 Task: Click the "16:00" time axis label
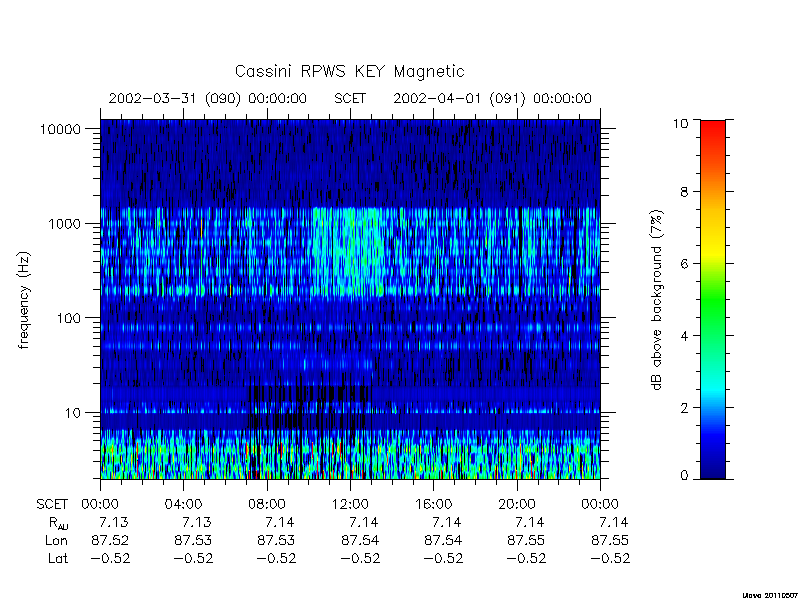click(433, 504)
